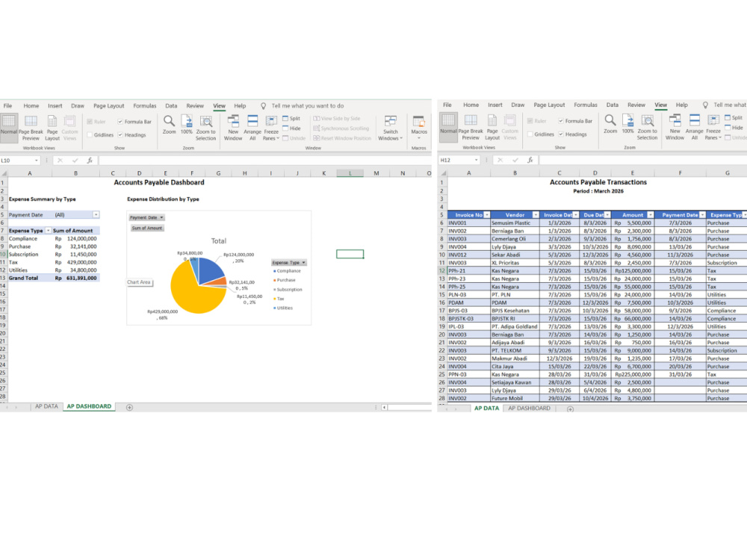
Task: Toggle Formula Bar checkbox in left window
Action: click(x=120, y=122)
